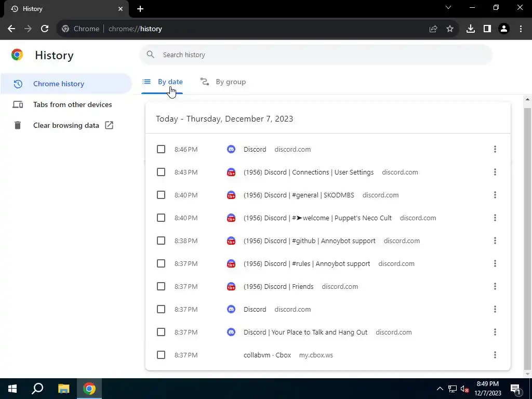Open the notification center icon
This screenshot has height=399, width=532.
click(x=515, y=389)
